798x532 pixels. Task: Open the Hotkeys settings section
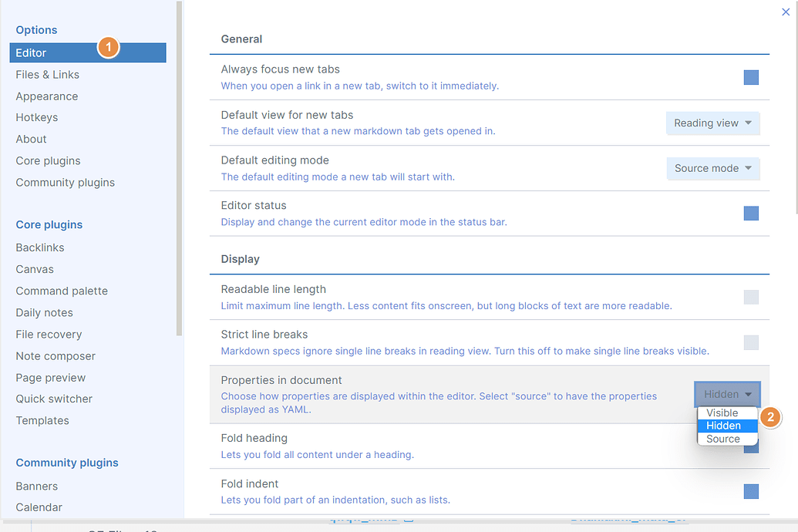tap(37, 117)
